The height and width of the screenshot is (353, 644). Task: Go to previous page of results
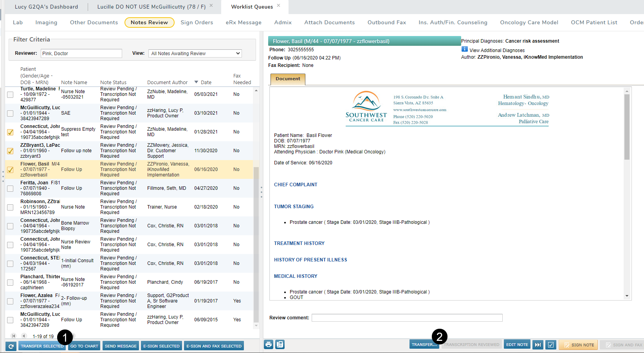pyautogui.click(x=24, y=336)
